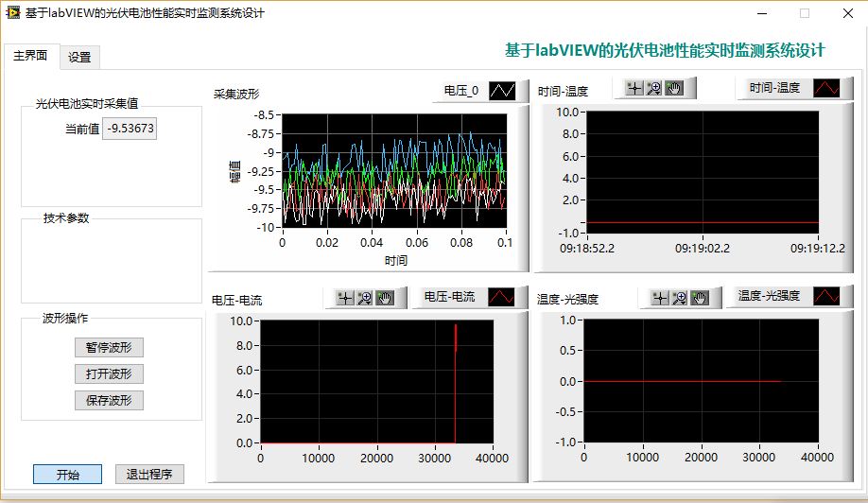Click the 打开波形 button
The height and width of the screenshot is (503, 868).
pyautogui.click(x=109, y=374)
